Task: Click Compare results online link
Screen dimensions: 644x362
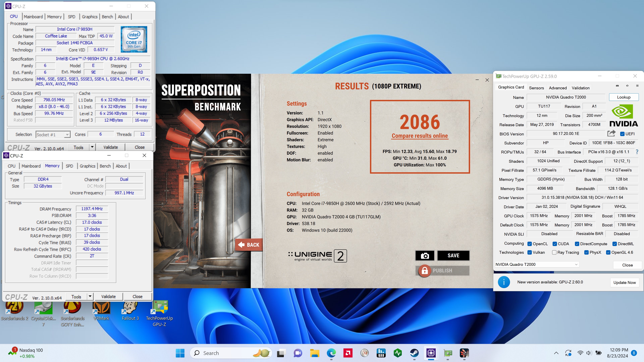Action: point(420,136)
